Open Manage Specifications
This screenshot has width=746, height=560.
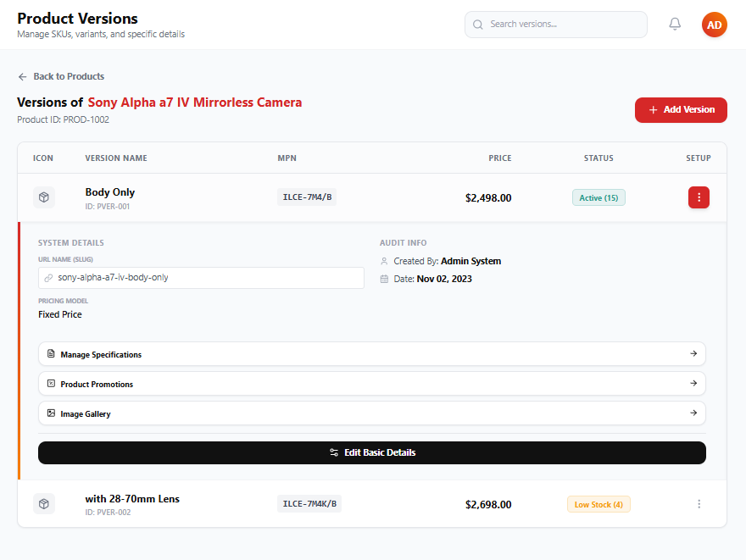tap(371, 353)
